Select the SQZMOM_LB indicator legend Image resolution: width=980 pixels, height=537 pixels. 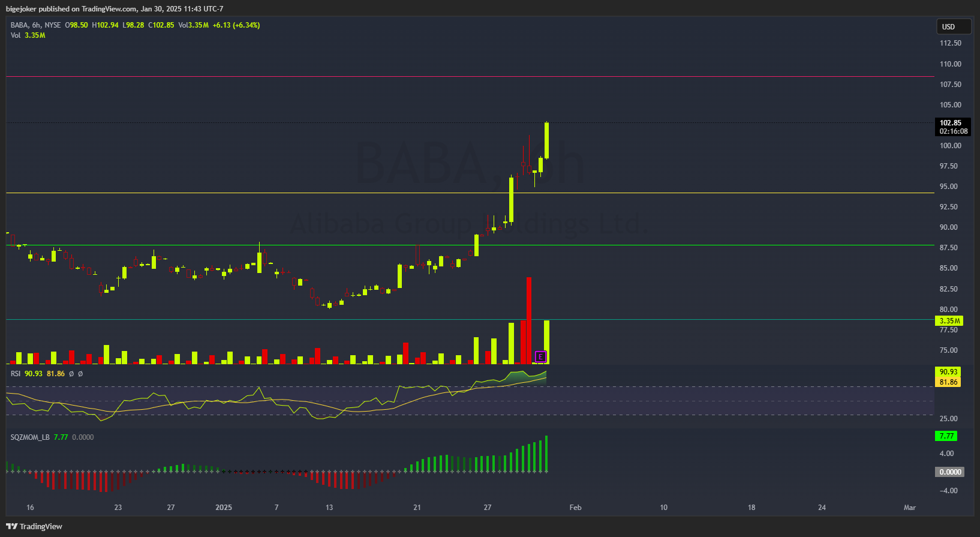click(x=30, y=437)
